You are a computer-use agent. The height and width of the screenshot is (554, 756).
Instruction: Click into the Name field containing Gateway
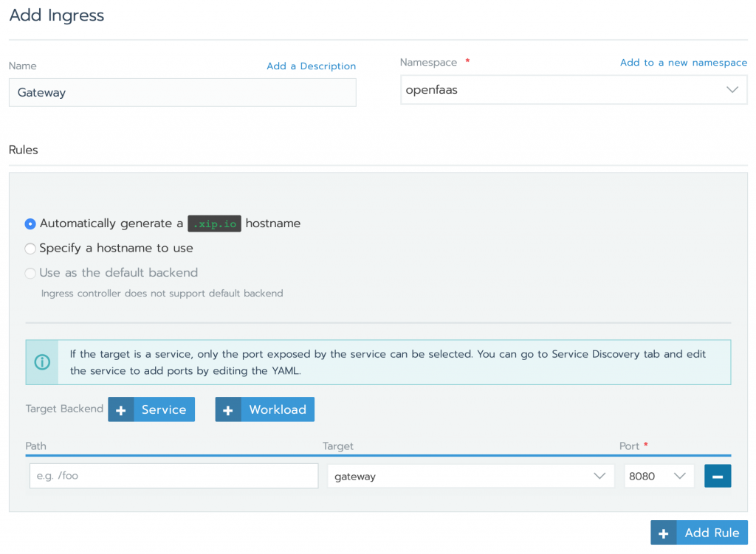pyautogui.click(x=182, y=93)
